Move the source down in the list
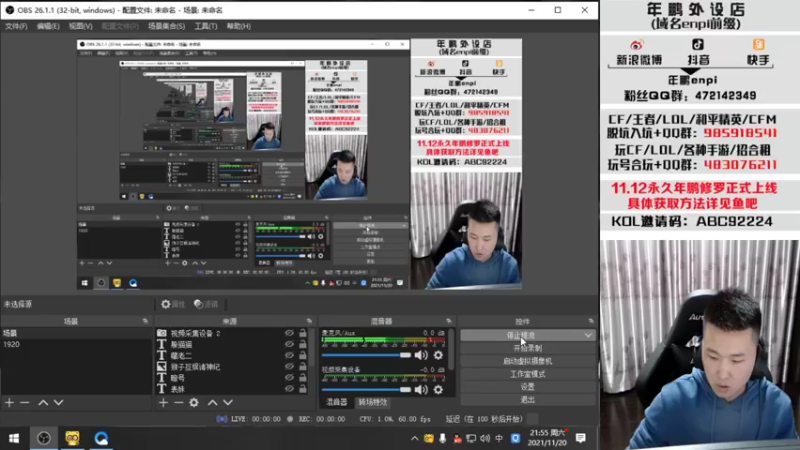800x450 pixels. [228, 403]
